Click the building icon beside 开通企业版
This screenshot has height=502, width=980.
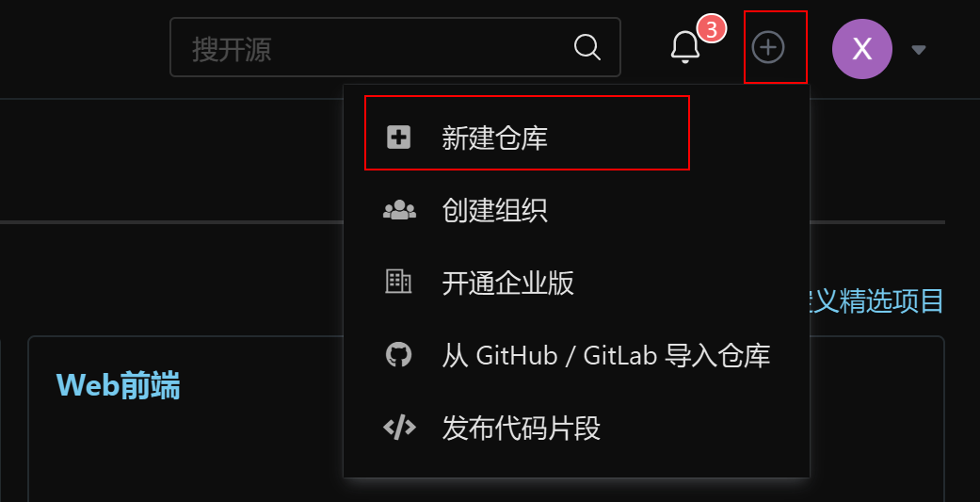[398, 282]
